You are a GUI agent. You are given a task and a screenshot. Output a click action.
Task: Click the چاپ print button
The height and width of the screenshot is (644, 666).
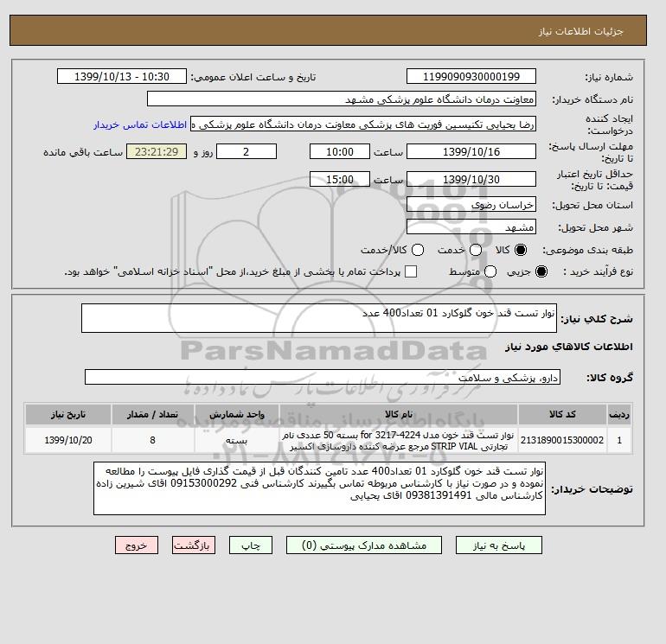click(x=251, y=545)
